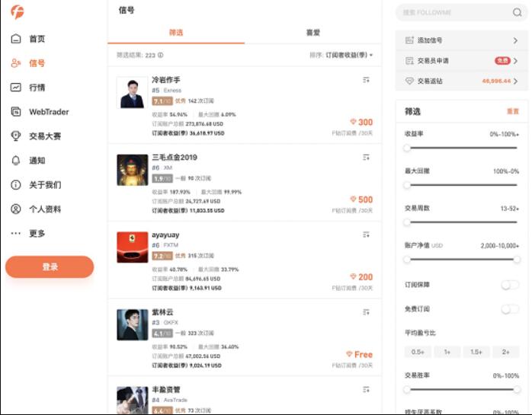Viewport: 532px width, 415px height.
Task: Click the red badge on 交易员申请
Action: point(502,61)
